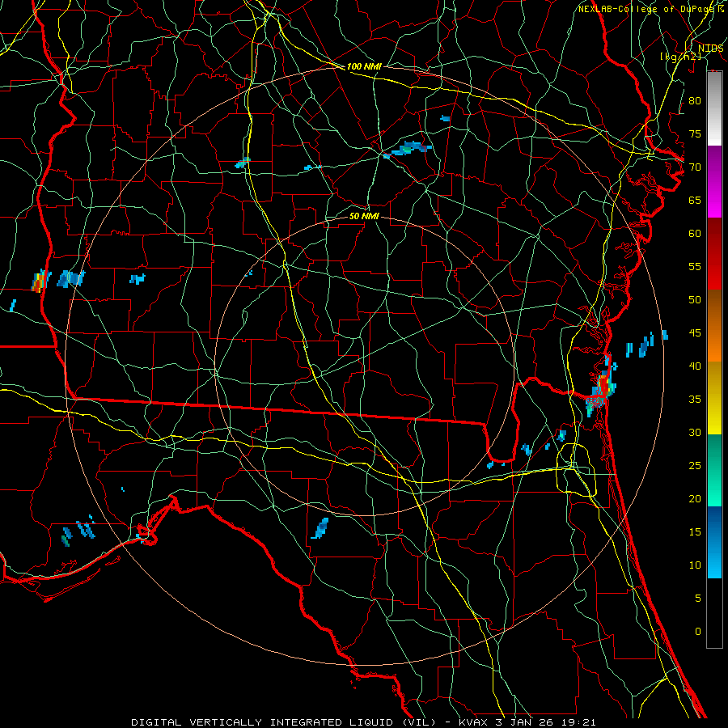Click the scale value 10
Viewport: 728px width, 728px height.
pyautogui.click(x=695, y=565)
